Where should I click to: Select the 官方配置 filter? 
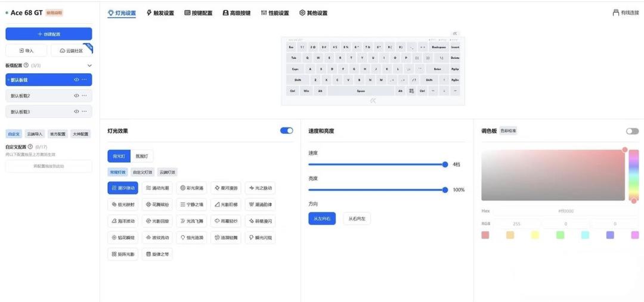pyautogui.click(x=57, y=134)
